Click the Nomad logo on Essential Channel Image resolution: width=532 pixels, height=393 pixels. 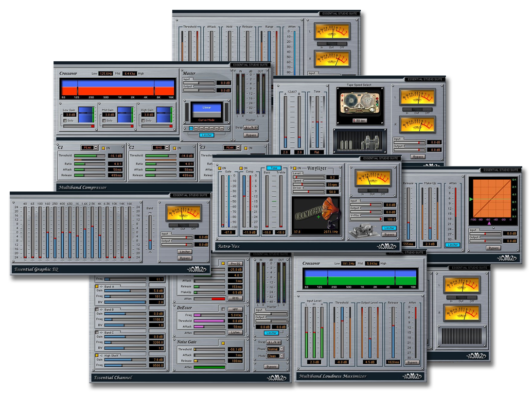[276, 377]
